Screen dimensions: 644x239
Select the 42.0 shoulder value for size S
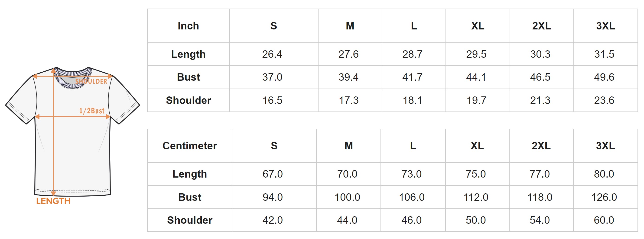coord(273,220)
